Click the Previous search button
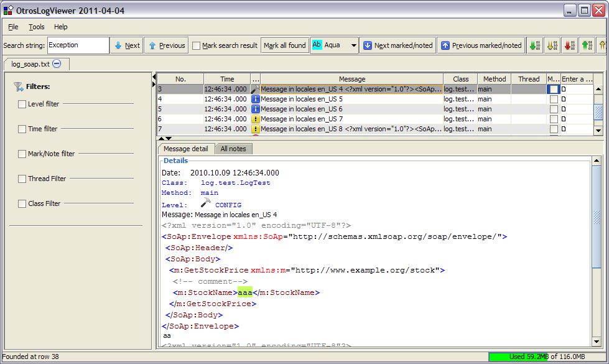609x364 pixels. pyautogui.click(x=167, y=45)
